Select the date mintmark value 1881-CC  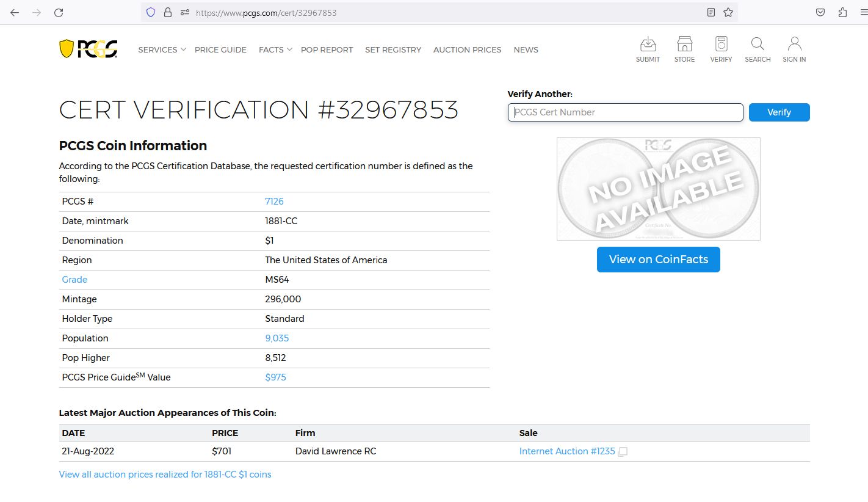click(281, 221)
